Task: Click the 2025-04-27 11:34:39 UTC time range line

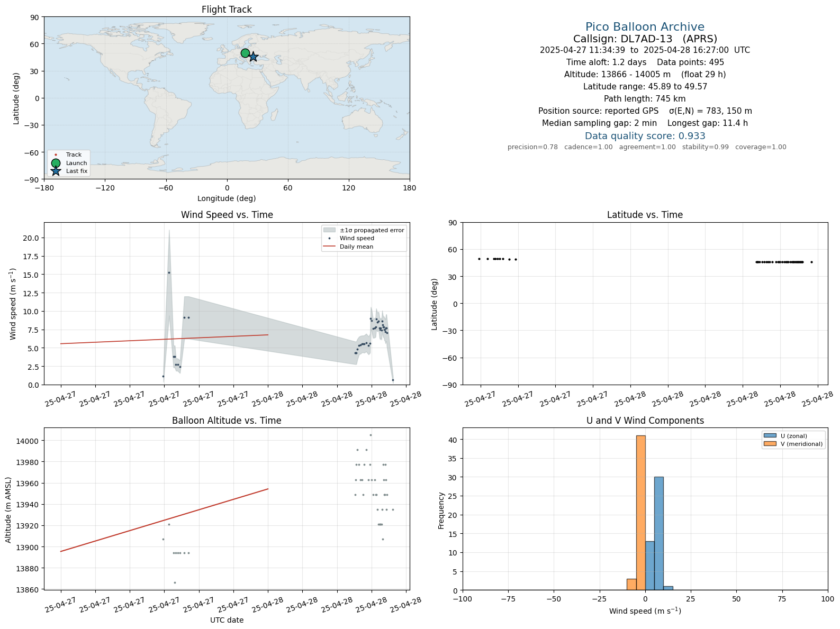Action: click(x=645, y=50)
